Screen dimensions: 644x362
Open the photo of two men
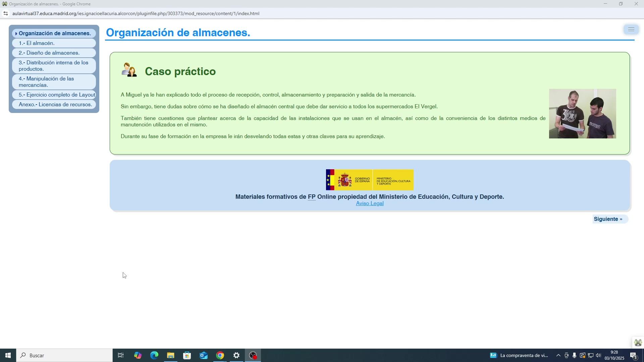(582, 114)
